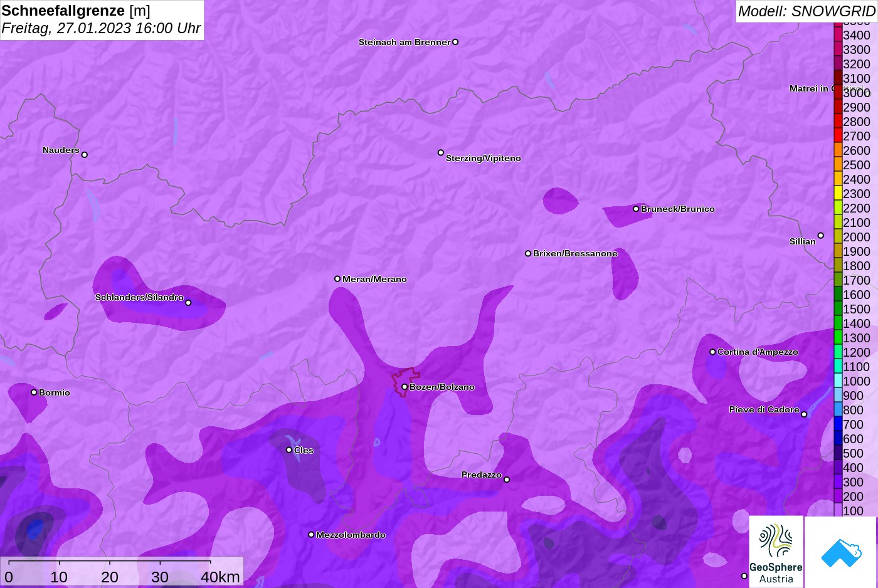Image resolution: width=878 pixels, height=588 pixels.
Task: Click the Bormio city marker
Action: [34, 392]
